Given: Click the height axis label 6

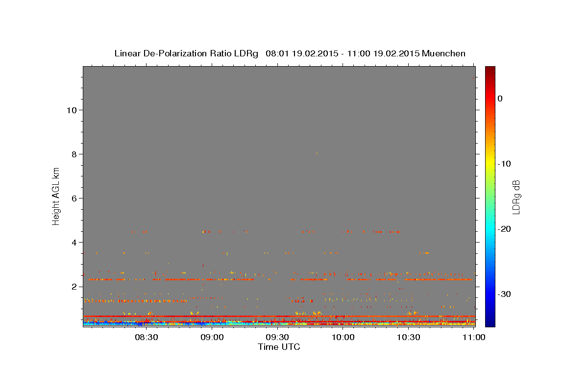Looking at the screenshot, I should coord(73,198).
